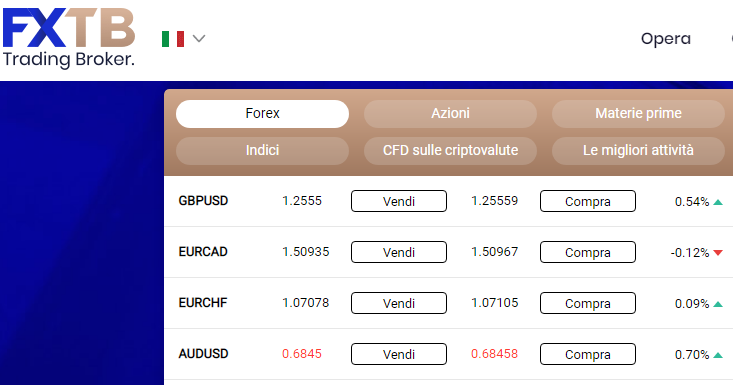
Task: Open the Opera menu item
Action: pos(666,39)
